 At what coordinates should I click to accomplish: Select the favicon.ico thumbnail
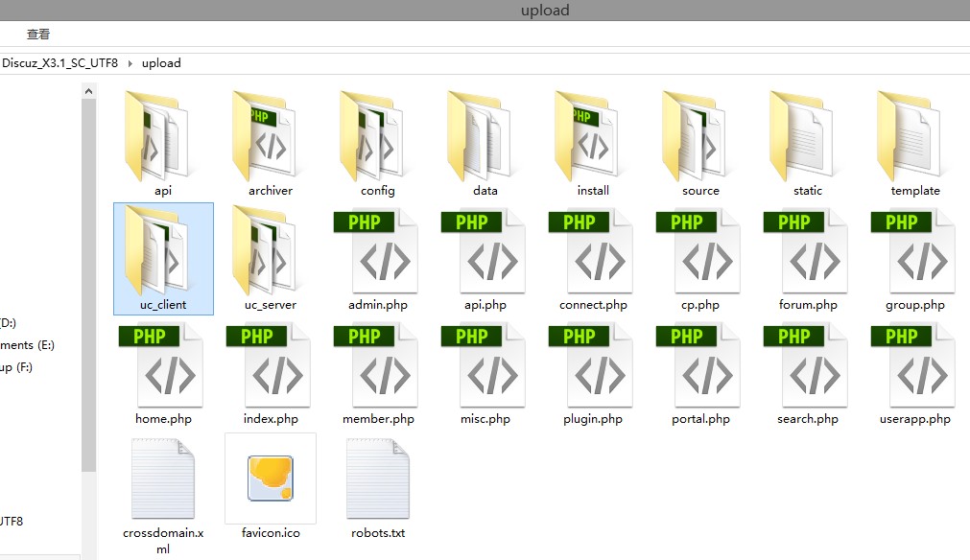coord(270,479)
